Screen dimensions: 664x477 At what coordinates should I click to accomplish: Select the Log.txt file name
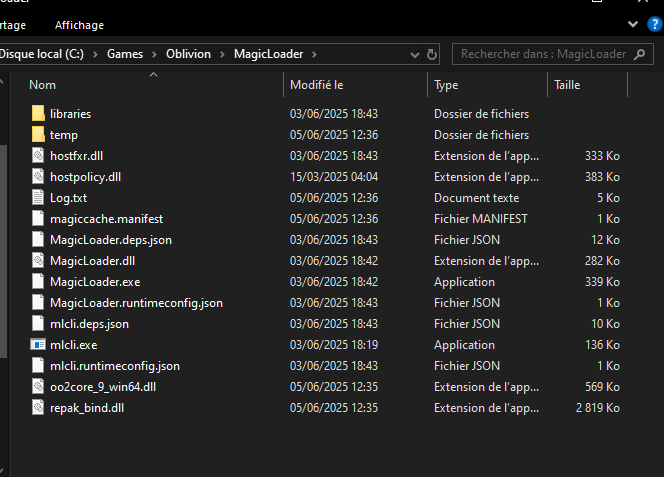[x=69, y=198]
